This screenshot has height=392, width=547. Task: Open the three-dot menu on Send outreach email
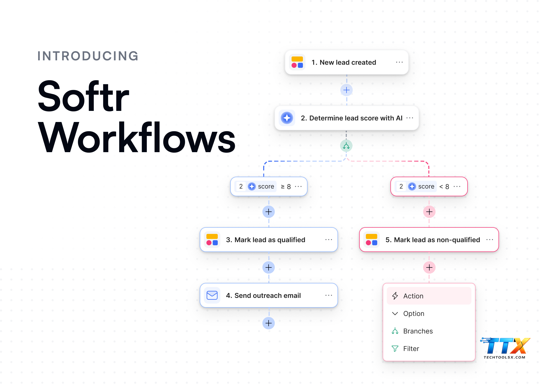(329, 295)
